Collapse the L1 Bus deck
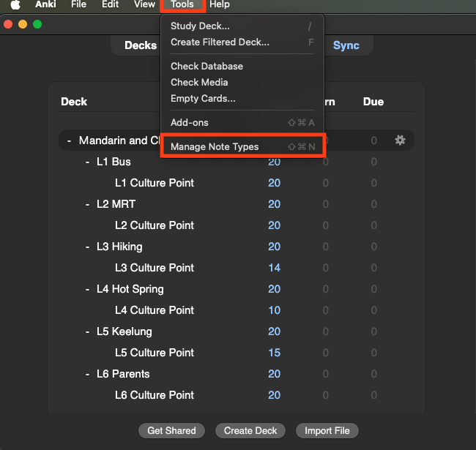 [x=88, y=162]
